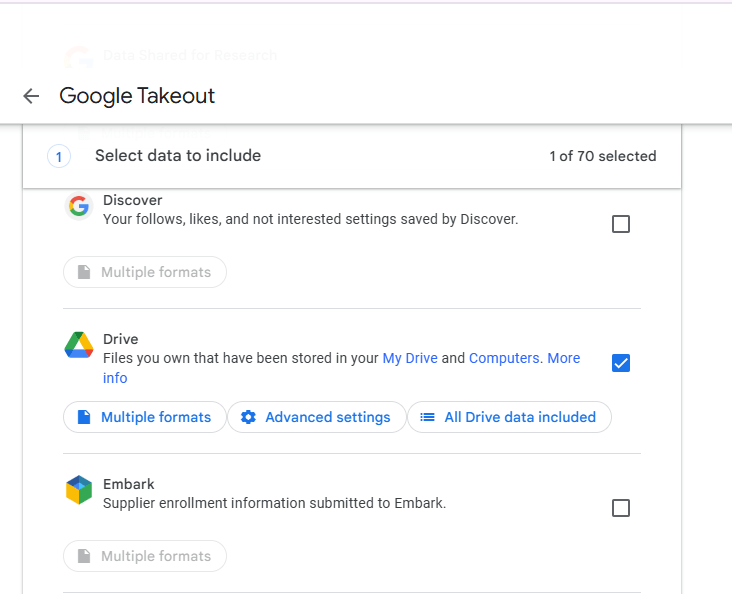732x594 pixels.
Task: Click the '1 of 70 selected' text
Action: tap(603, 156)
